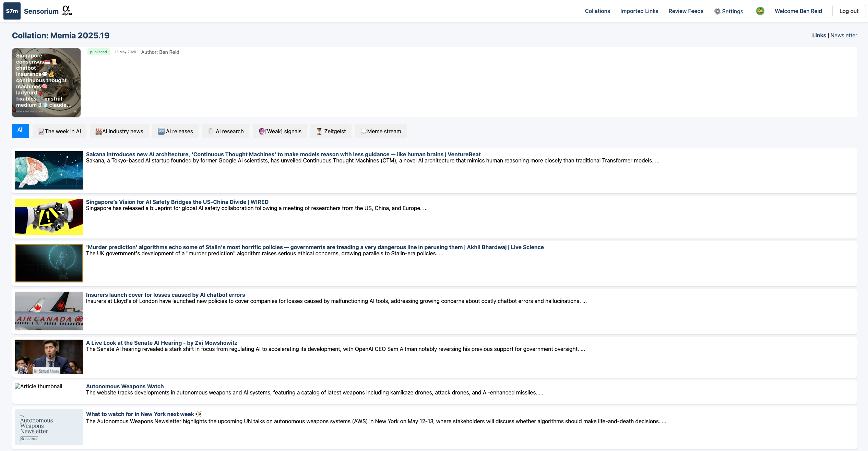
Task: Open the Sakana Continuous Thought Machines article
Action: [283, 154]
